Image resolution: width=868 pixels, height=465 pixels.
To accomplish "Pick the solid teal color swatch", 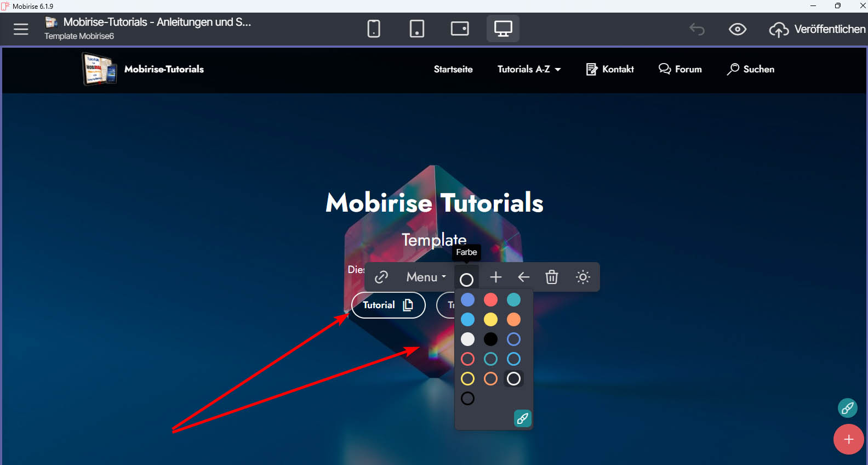I will click(513, 299).
